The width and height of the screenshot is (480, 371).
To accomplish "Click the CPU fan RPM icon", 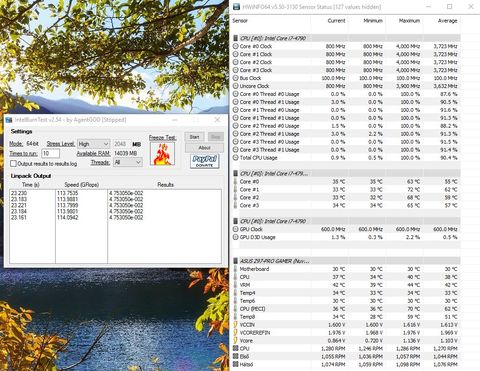I will [235, 349].
